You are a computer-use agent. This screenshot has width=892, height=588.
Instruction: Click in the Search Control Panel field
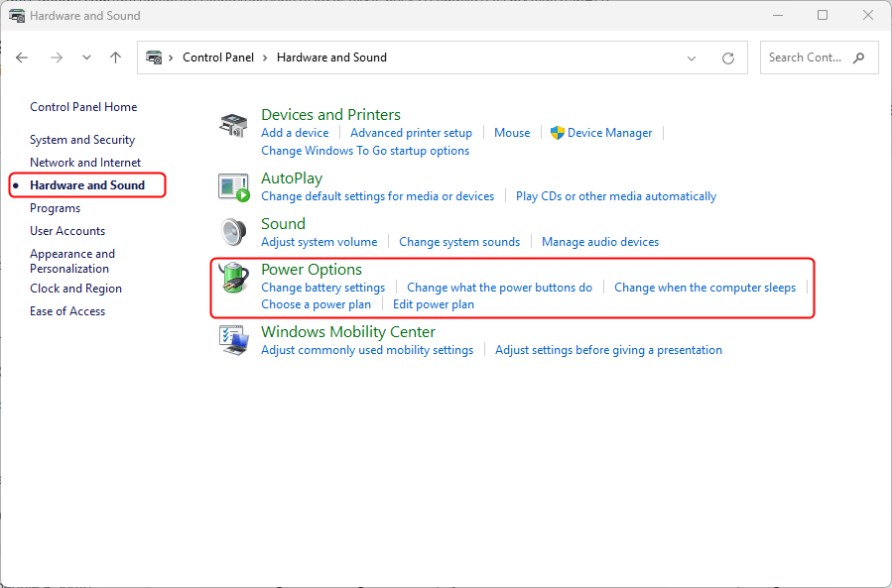[804, 58]
